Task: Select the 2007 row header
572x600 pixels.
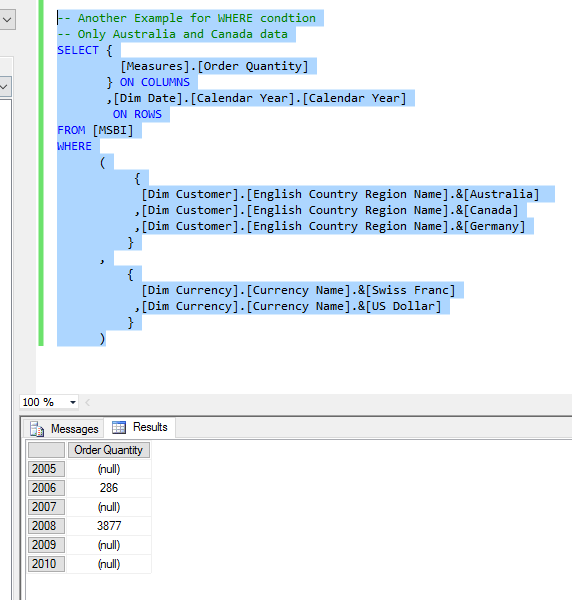Action: pyautogui.click(x=46, y=507)
